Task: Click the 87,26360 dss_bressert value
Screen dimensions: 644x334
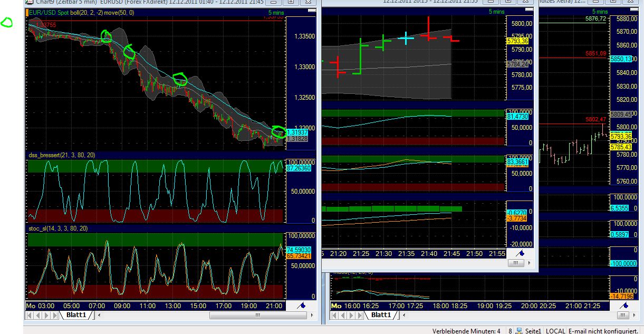Action: [x=297, y=168]
